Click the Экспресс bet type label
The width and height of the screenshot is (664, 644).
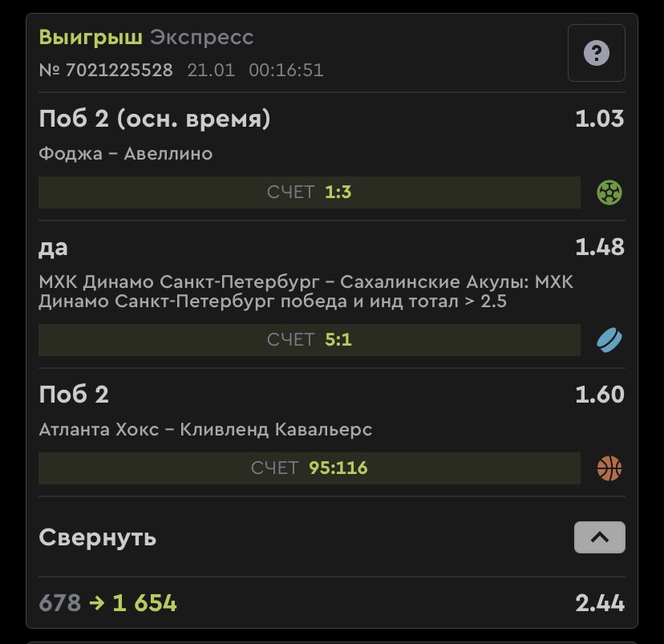pos(201,37)
